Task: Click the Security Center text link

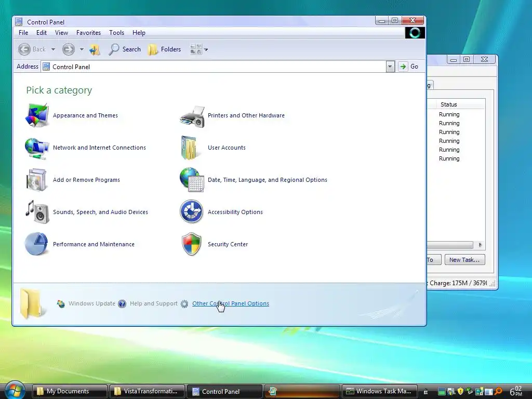Action: point(228,244)
